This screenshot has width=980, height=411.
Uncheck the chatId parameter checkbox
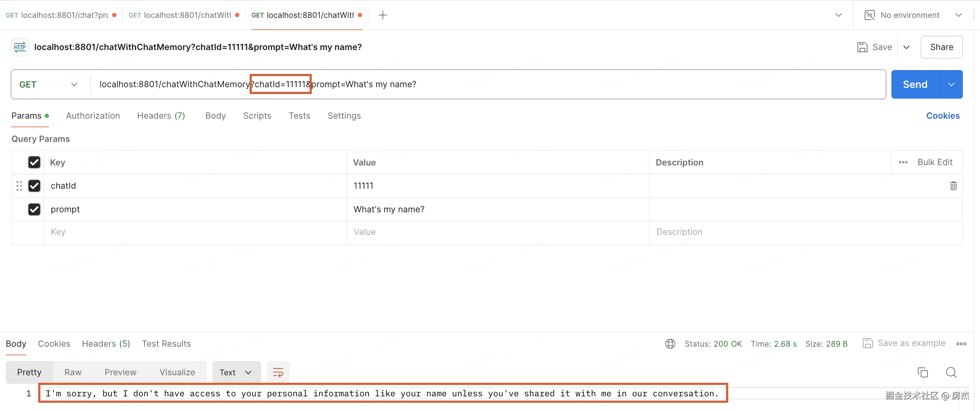[x=34, y=186]
